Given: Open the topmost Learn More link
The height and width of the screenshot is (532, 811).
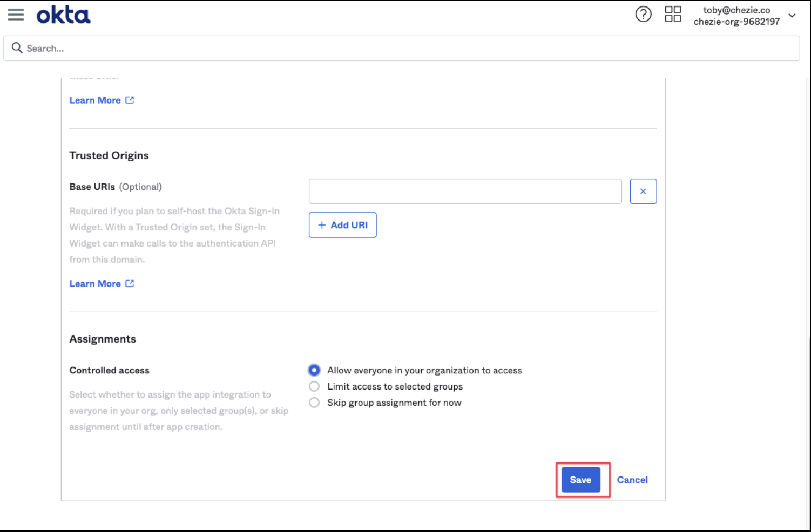Looking at the screenshot, I should [x=95, y=100].
